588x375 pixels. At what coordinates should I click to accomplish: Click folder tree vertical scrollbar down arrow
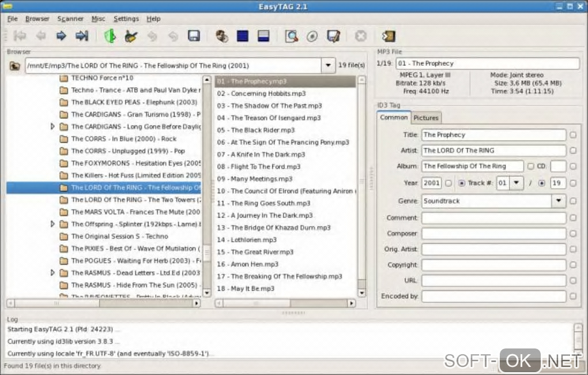pos(206,293)
